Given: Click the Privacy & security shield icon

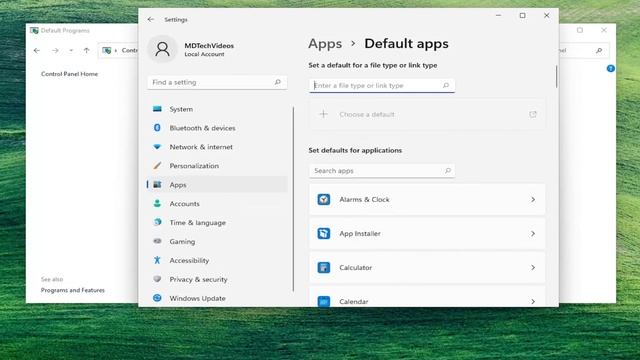Looking at the screenshot, I should pyautogui.click(x=157, y=279).
